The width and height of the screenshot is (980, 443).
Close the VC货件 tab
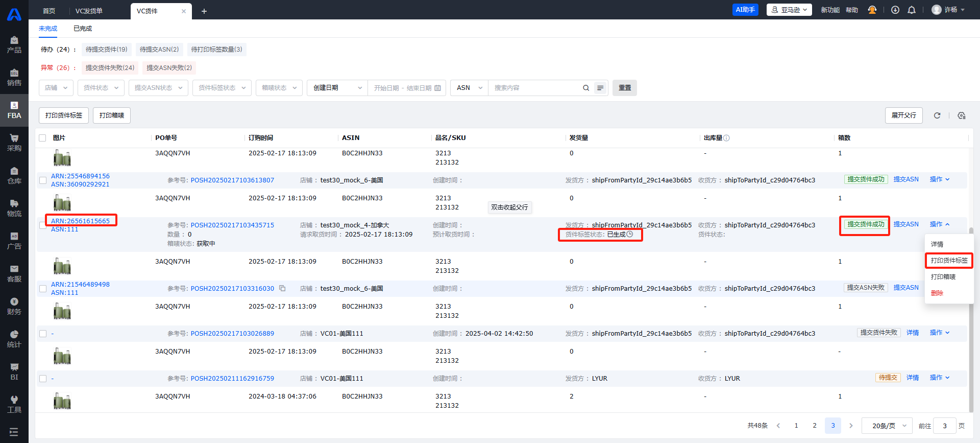tap(184, 11)
